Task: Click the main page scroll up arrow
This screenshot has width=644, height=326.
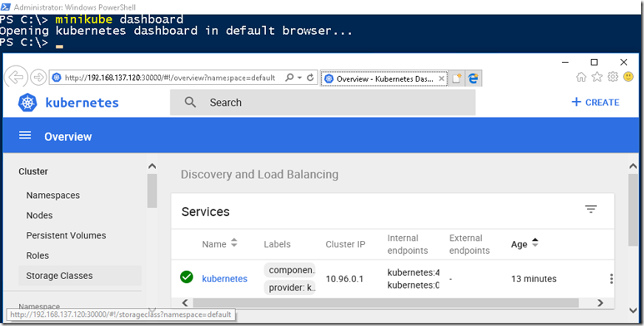Action: [x=633, y=166]
